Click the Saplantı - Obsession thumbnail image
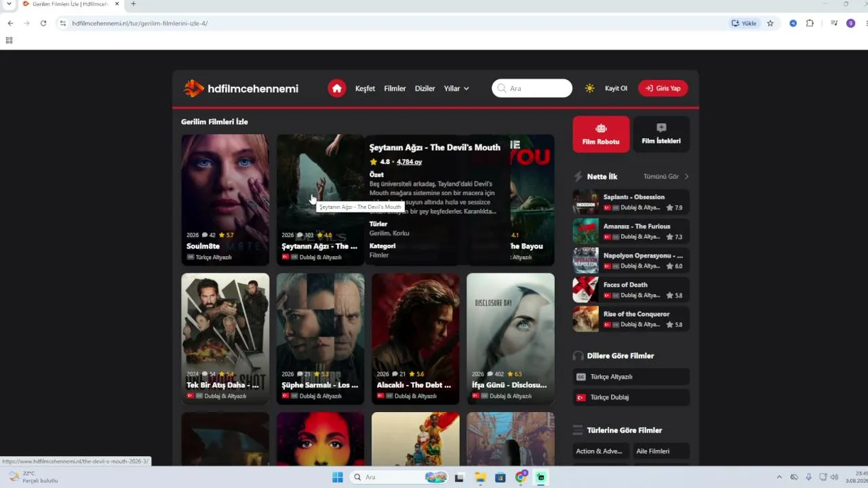 [x=586, y=202]
